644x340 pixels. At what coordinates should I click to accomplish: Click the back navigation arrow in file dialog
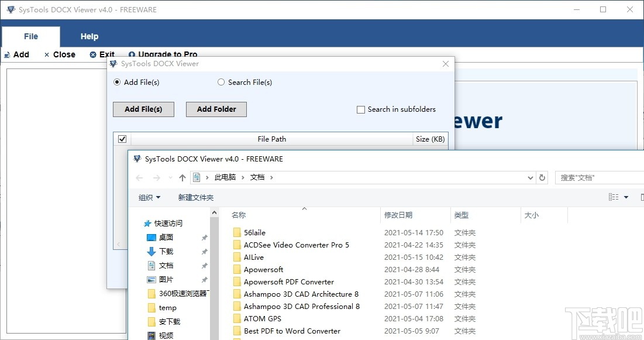pos(139,177)
